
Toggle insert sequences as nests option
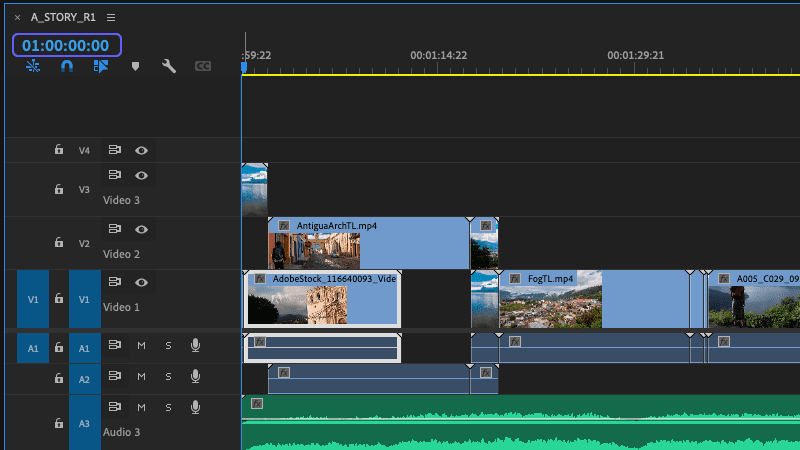coord(33,66)
